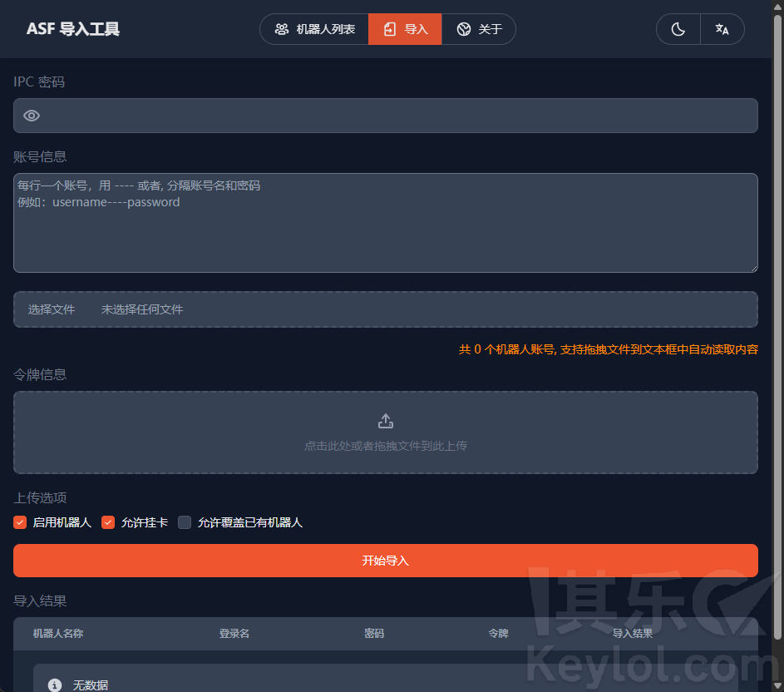Switch to the 导入 tab
This screenshot has height=692, width=784.
coord(405,29)
